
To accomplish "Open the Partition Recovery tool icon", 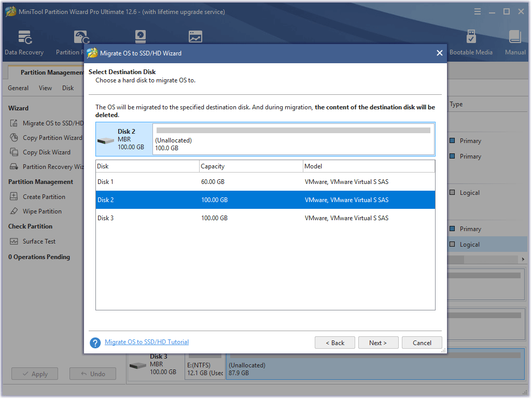I will coord(81,37).
